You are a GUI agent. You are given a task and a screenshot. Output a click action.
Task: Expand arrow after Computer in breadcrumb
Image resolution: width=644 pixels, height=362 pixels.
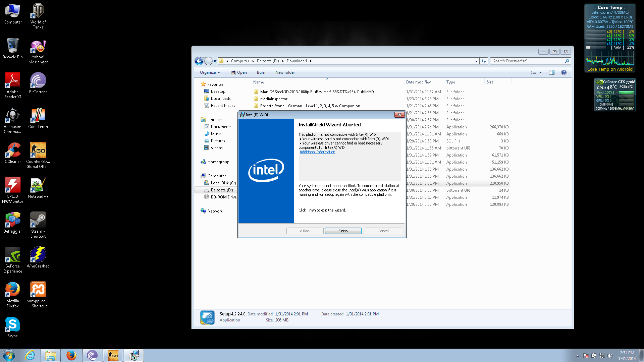253,61
